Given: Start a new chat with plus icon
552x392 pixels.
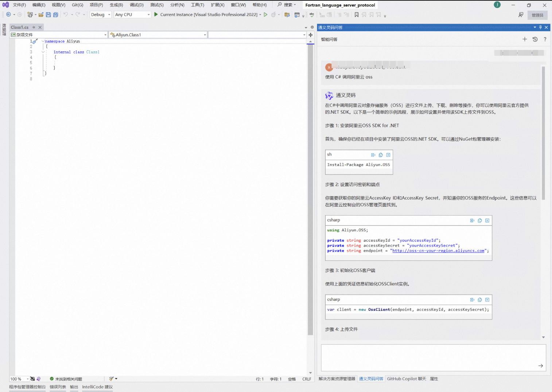Looking at the screenshot, I should pyautogui.click(x=525, y=39).
